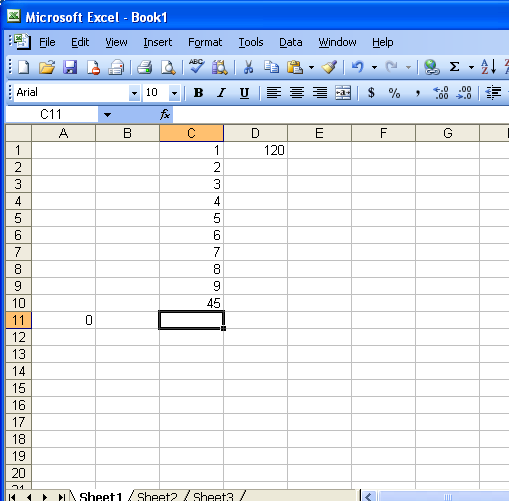Open the Window menu
The height and width of the screenshot is (501, 509).
[337, 42]
